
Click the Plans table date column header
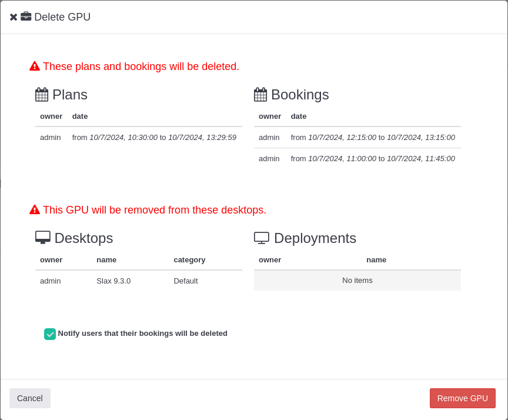[80, 116]
